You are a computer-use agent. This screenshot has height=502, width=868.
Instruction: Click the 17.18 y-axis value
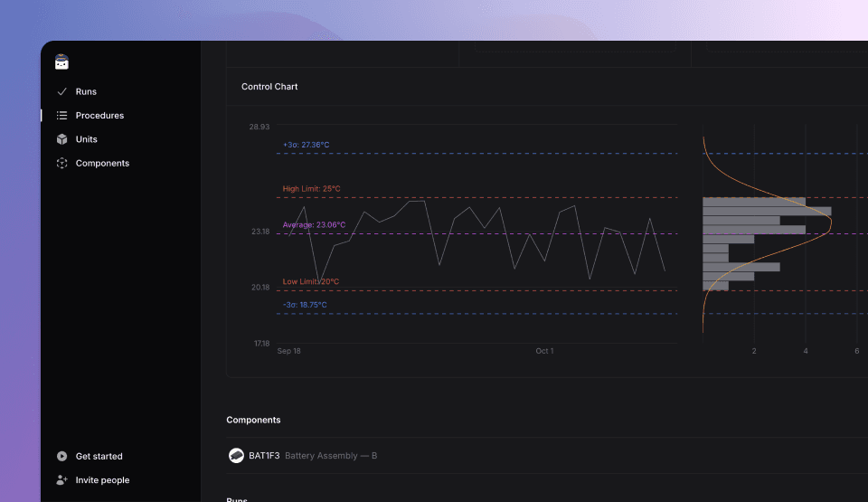tap(261, 344)
